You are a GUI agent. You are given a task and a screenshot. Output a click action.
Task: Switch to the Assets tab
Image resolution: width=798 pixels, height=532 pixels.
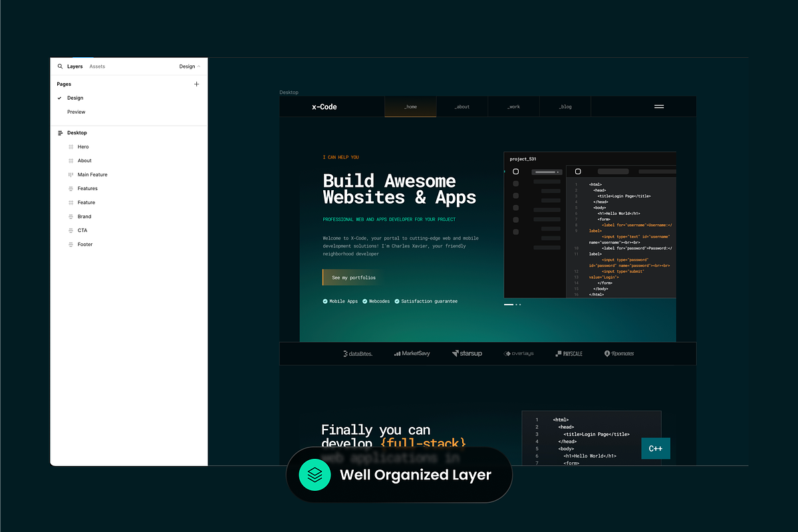click(97, 66)
